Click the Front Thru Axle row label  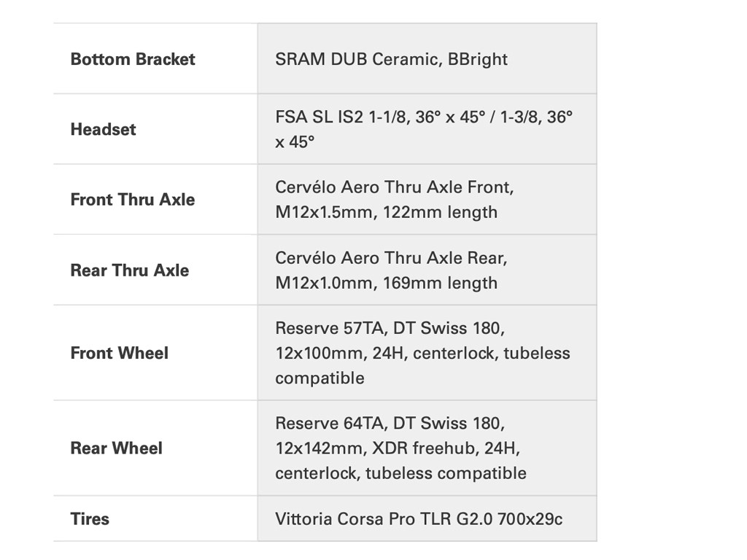click(133, 200)
